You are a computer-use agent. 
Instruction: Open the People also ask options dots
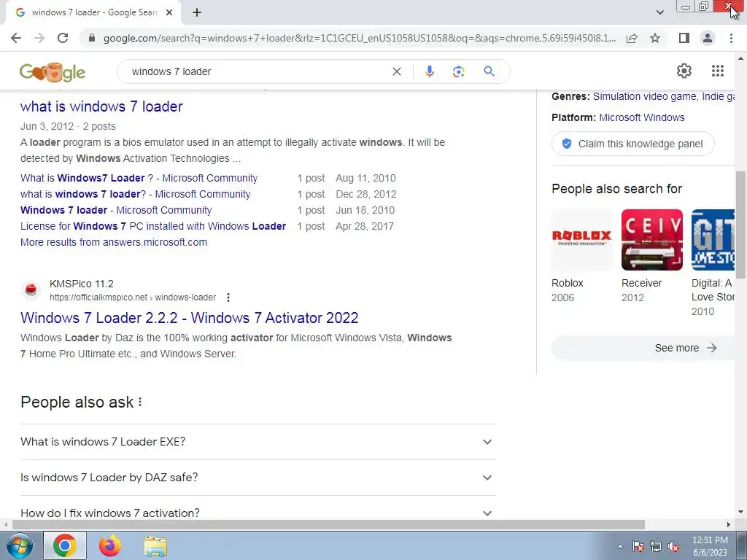(140, 402)
